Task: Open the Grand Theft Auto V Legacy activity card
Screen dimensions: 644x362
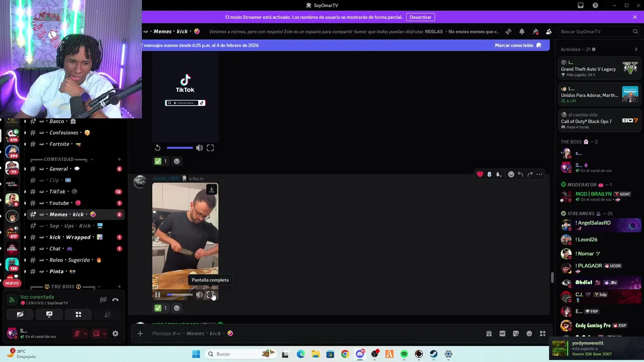Action: point(599,68)
